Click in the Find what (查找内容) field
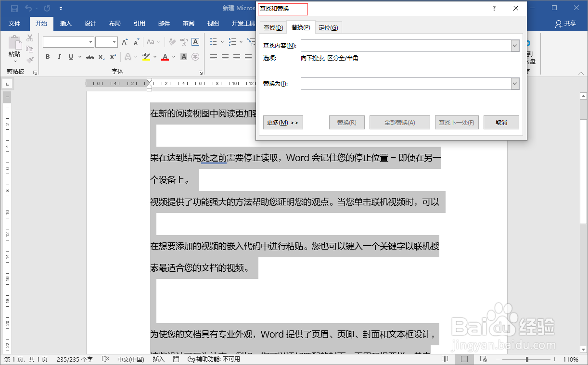Screen dimensions: 588x365 (x=406, y=46)
